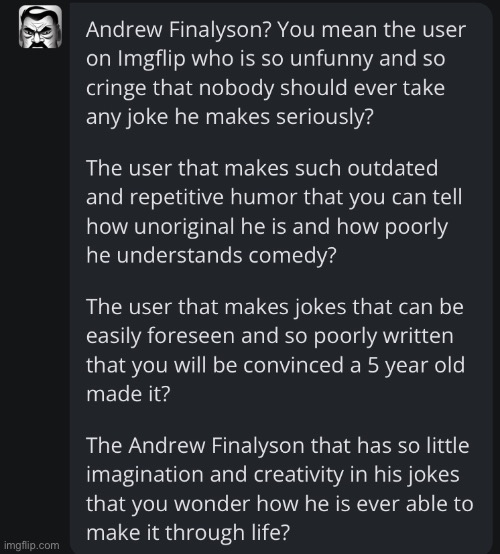Click the first paragraph starting "Andrew Finalyson?"
The image size is (500, 554).
point(276,73)
